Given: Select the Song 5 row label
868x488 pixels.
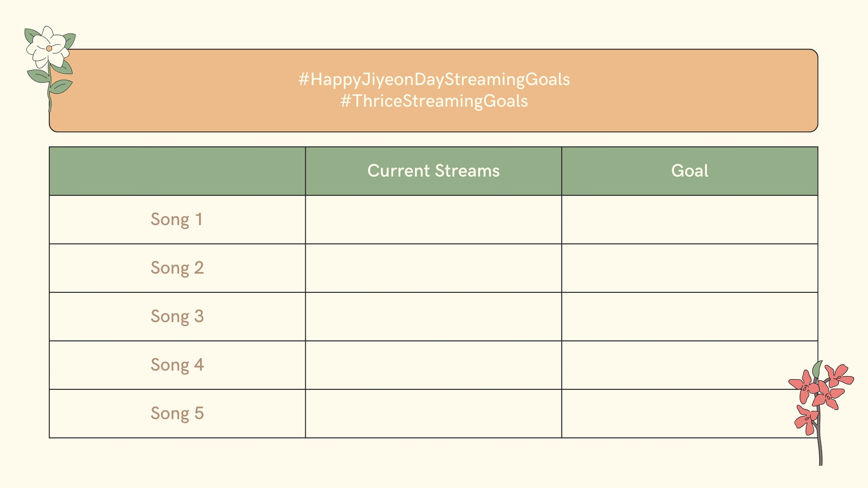Looking at the screenshot, I should pos(177,413).
